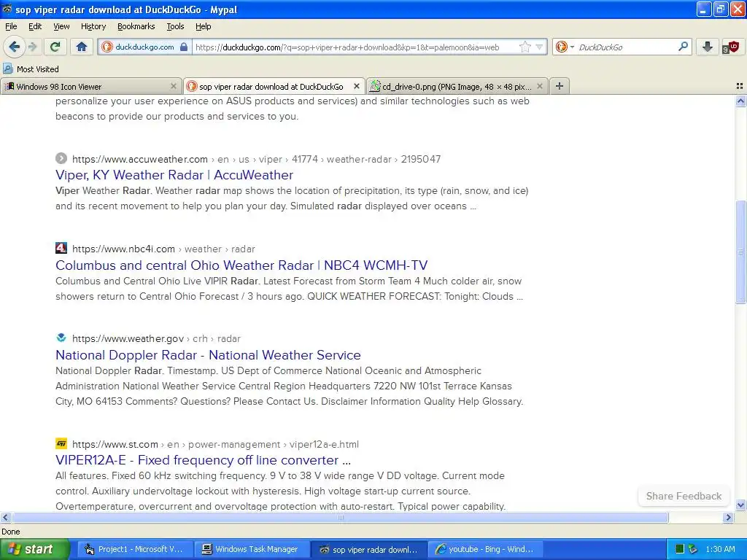Switch to youtube - Bing taskbar window
The height and width of the screenshot is (560, 747).
pos(484,550)
